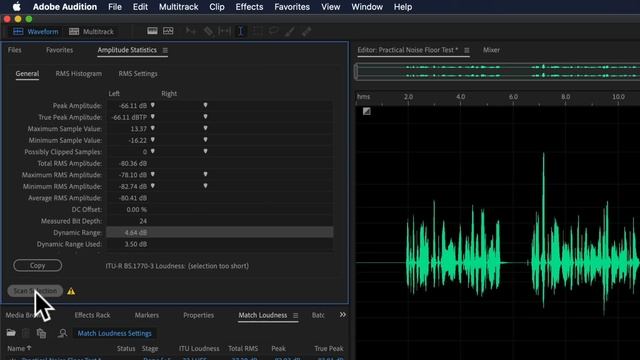The height and width of the screenshot is (360, 640).
Task: Switch to the RMS Histogram tab
Action: click(79, 73)
